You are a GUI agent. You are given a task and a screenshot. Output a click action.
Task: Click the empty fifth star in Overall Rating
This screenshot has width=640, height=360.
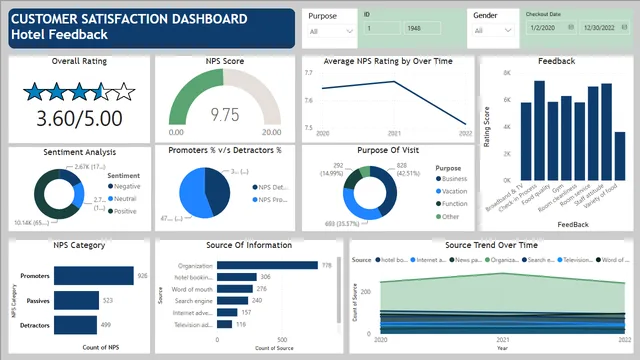tap(124, 92)
